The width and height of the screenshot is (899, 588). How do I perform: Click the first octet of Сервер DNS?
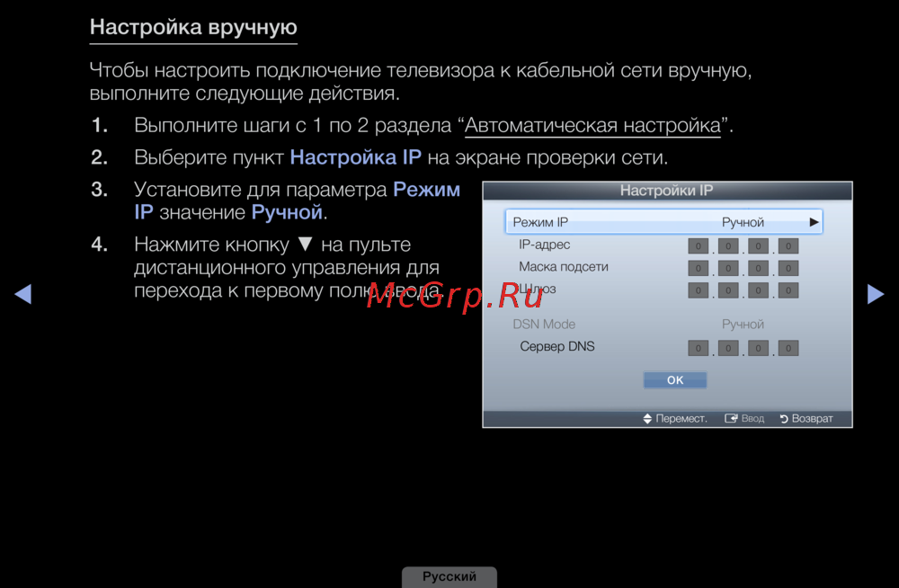[699, 348]
